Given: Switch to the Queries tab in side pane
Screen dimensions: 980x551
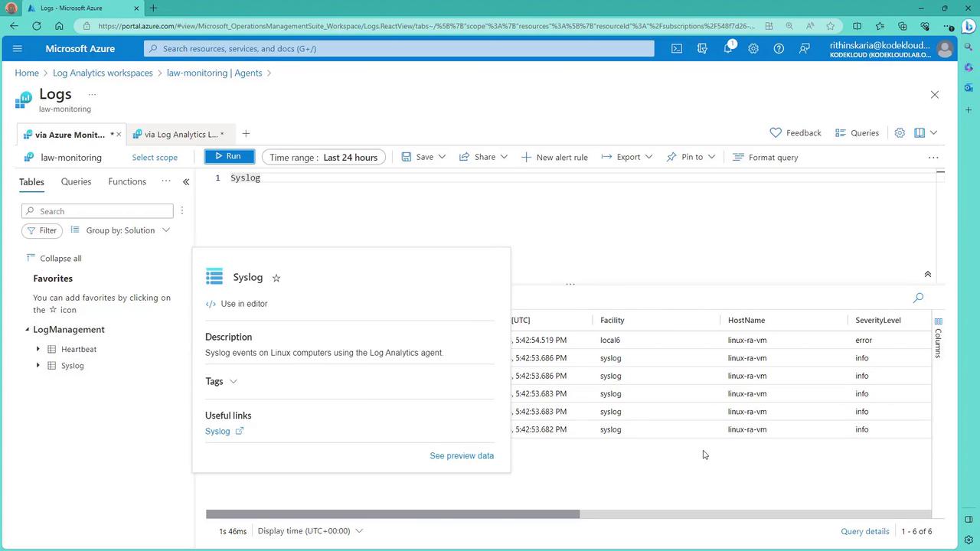Looking at the screenshot, I should pos(76,182).
